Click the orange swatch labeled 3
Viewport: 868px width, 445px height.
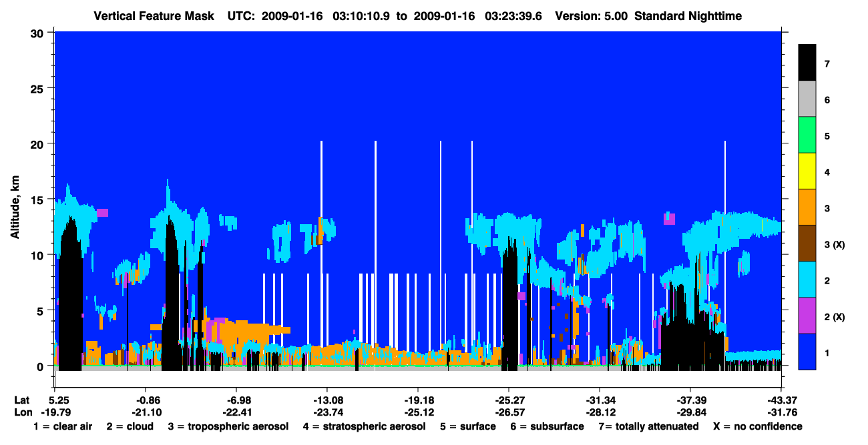[807, 207]
